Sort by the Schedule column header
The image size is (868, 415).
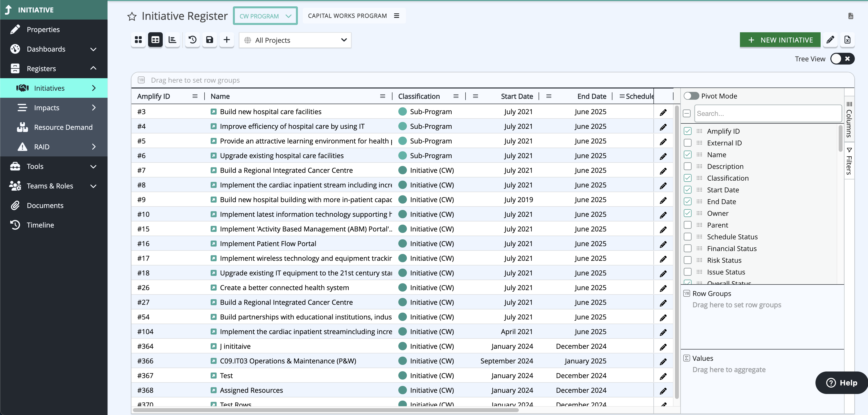click(x=640, y=96)
